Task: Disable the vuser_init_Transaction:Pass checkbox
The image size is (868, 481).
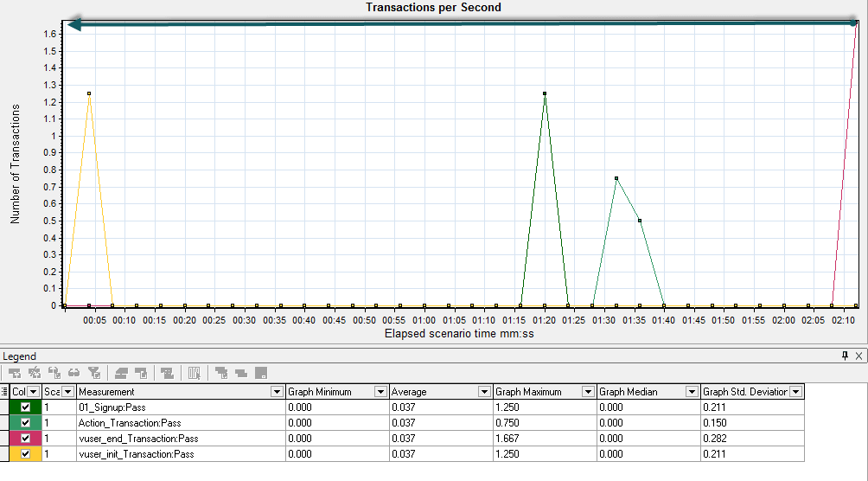Action: coord(25,454)
